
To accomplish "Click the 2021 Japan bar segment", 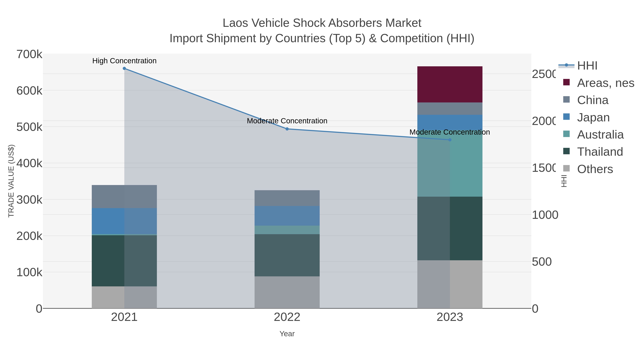I will point(124,221).
